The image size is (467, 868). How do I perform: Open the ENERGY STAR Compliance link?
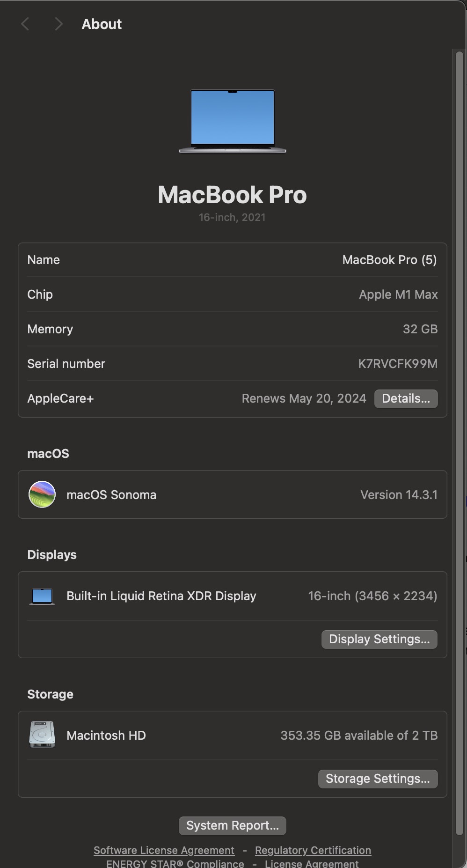pyautogui.click(x=175, y=863)
